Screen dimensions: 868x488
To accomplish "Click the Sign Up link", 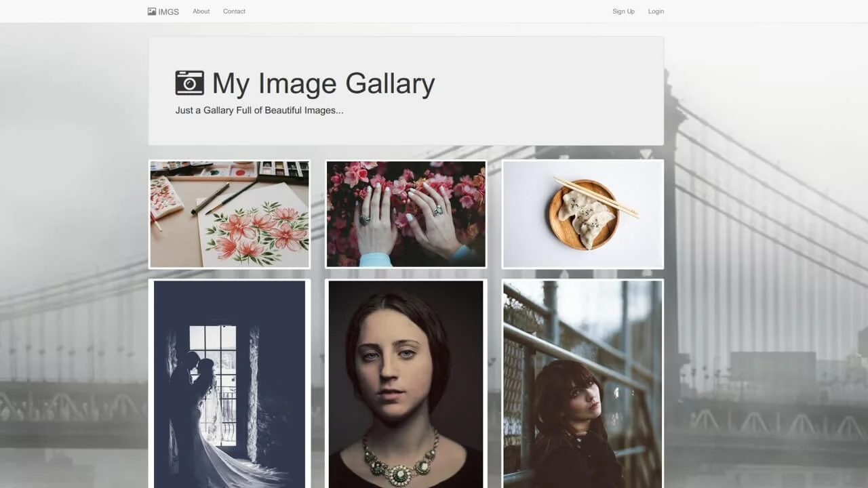I will (623, 11).
